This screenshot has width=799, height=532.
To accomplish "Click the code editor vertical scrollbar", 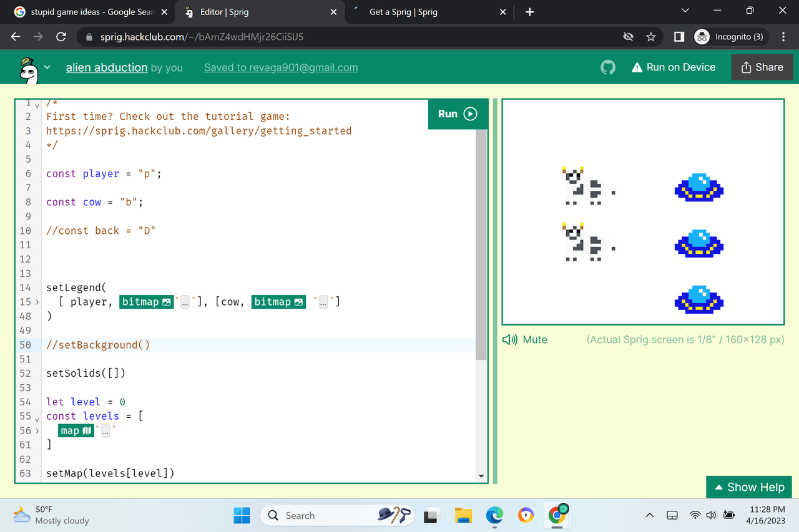I will tap(481, 243).
